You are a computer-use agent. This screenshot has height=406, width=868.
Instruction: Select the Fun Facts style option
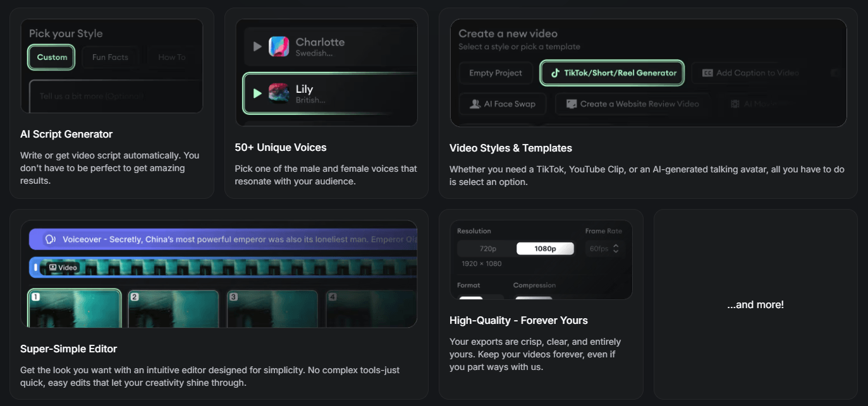[110, 57]
